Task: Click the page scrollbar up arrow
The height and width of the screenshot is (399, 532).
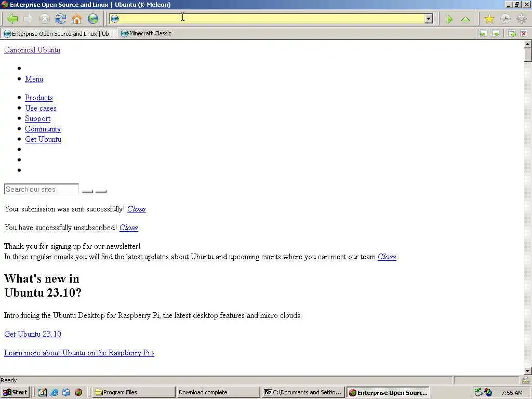Action: [x=528, y=44]
